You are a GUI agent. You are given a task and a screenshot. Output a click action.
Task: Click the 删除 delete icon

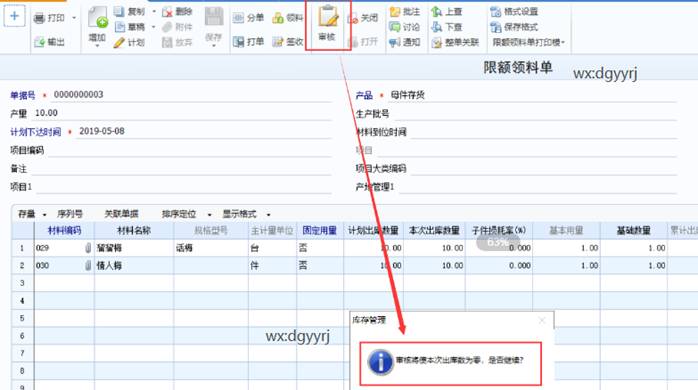point(167,12)
